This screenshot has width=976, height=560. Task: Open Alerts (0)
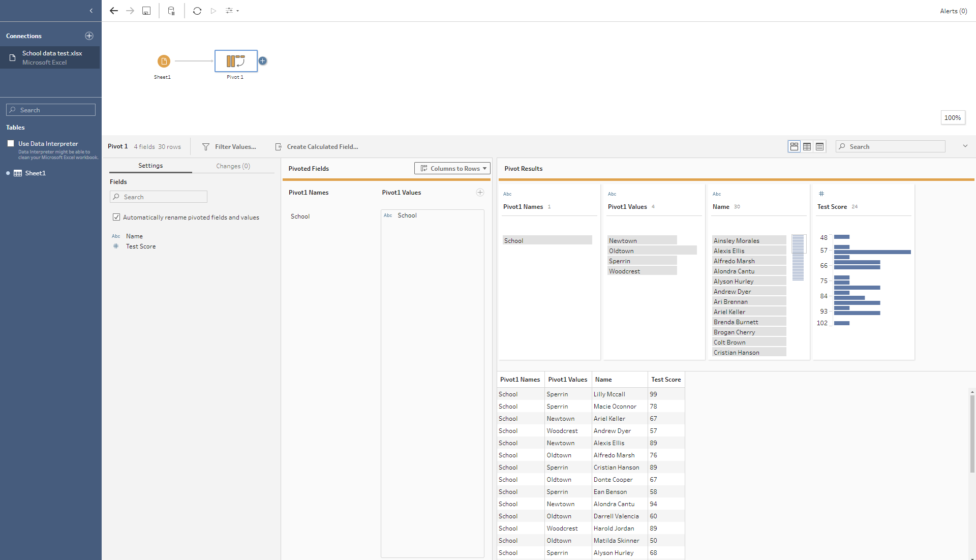(953, 11)
